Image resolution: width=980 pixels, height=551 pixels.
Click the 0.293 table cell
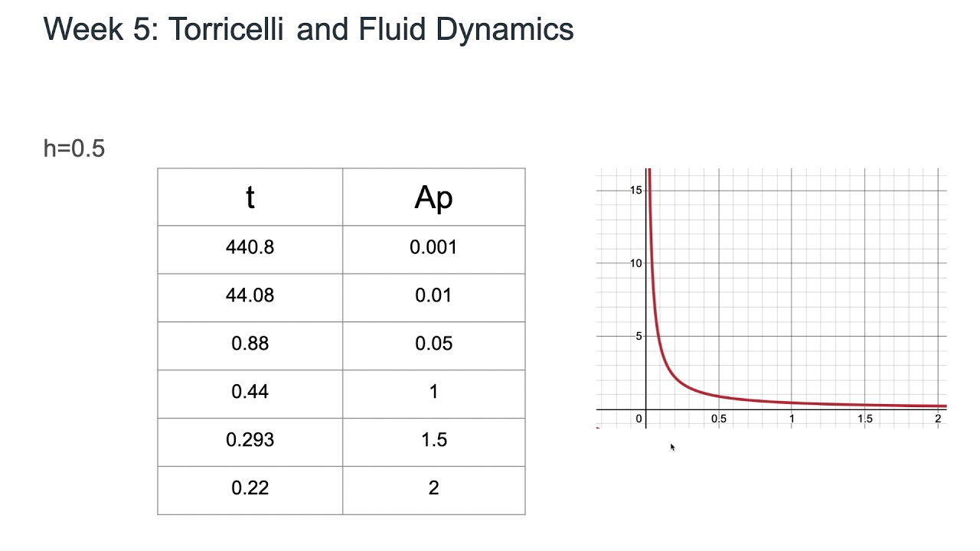pos(250,440)
